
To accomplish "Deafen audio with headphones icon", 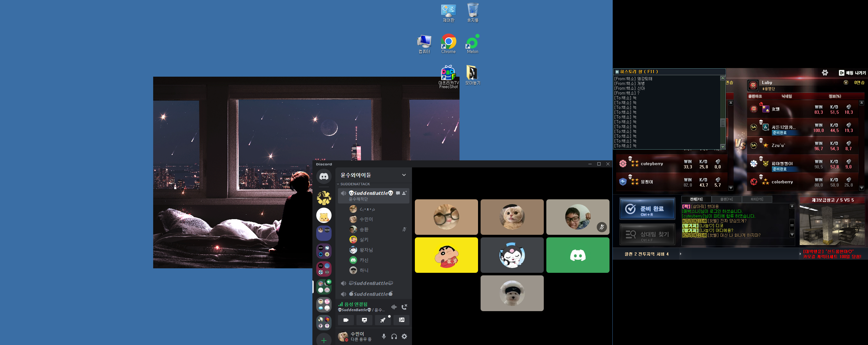I will 394,336.
